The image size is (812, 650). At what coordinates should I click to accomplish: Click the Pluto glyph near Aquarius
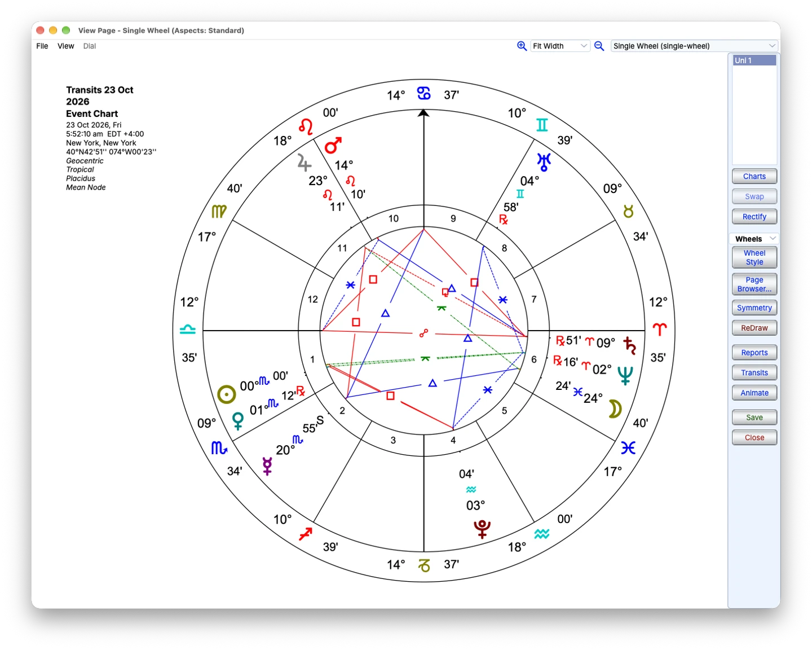click(482, 529)
